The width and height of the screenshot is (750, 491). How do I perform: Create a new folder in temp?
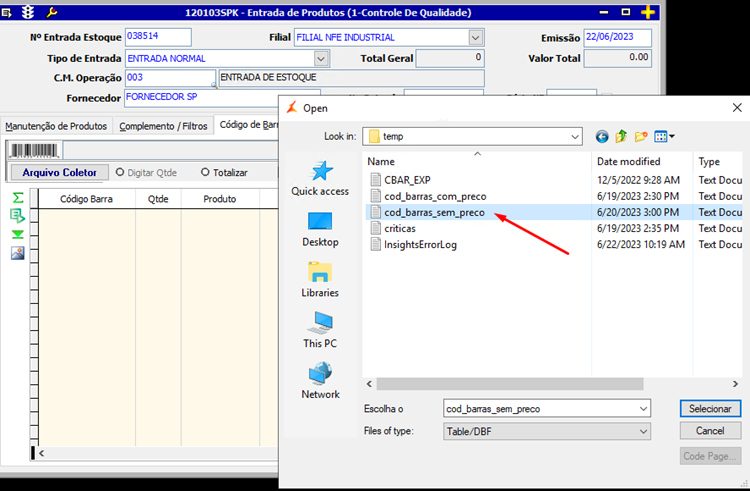tap(641, 137)
